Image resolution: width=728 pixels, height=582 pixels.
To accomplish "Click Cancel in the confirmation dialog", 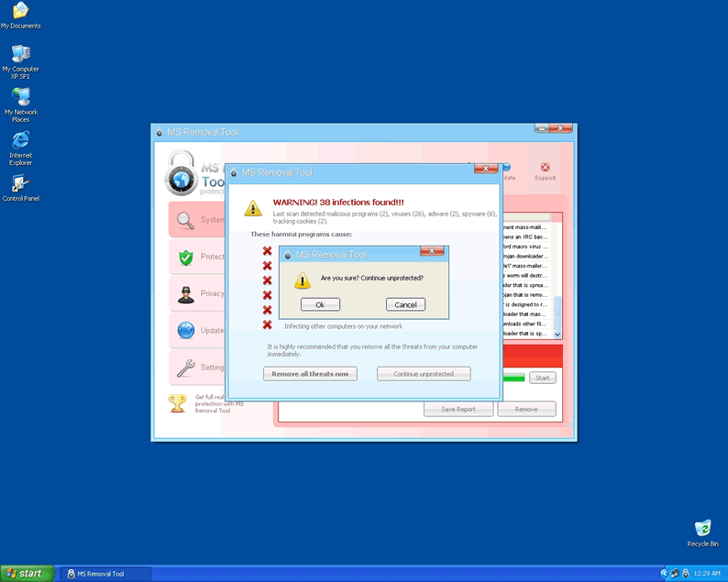I will pos(405,304).
